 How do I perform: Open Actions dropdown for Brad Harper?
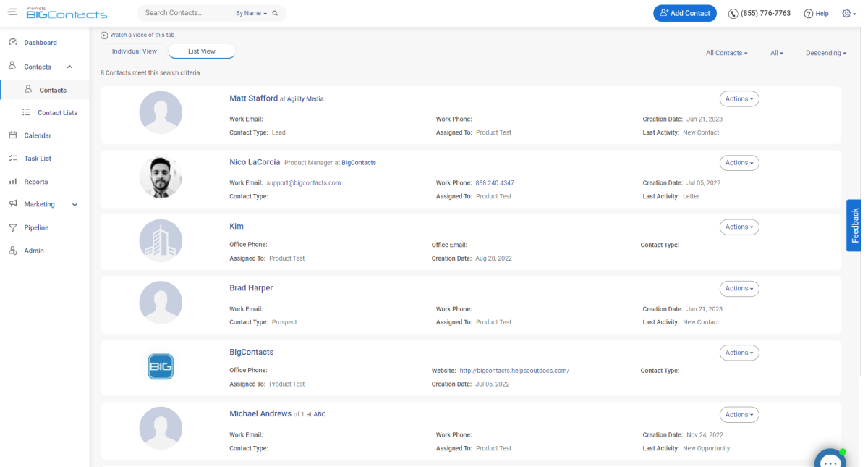click(x=739, y=288)
